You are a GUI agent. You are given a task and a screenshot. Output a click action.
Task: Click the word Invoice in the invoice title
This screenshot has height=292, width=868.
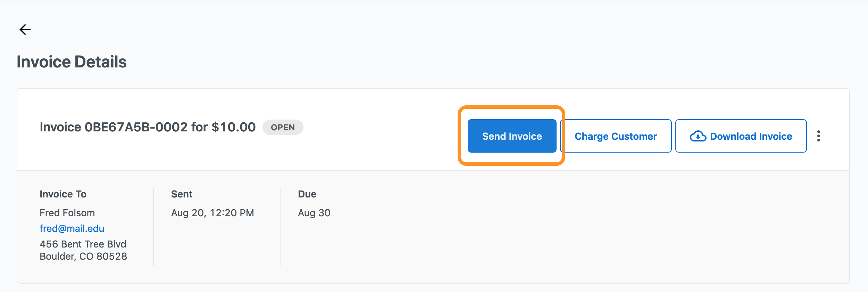(x=60, y=127)
